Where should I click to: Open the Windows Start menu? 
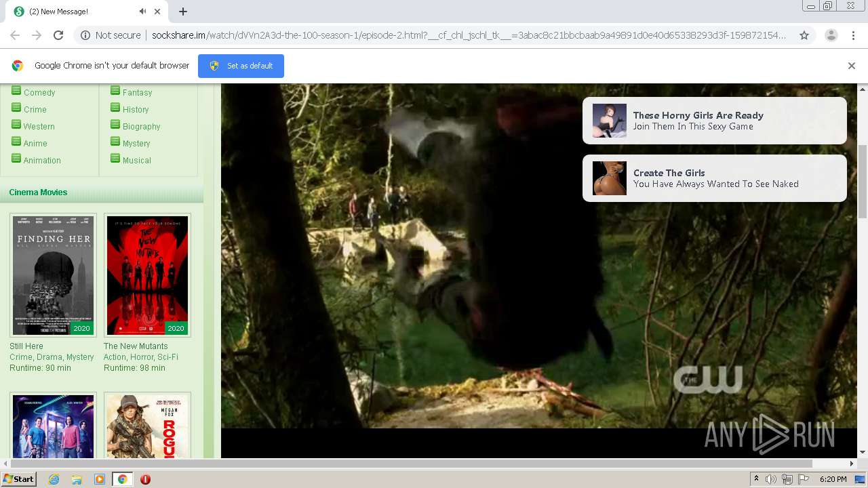(18, 479)
